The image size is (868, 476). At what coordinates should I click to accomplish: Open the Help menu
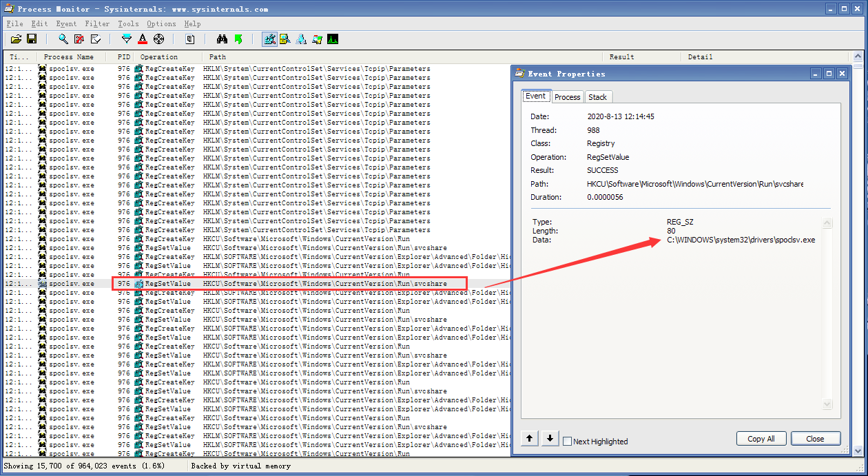(x=192, y=23)
